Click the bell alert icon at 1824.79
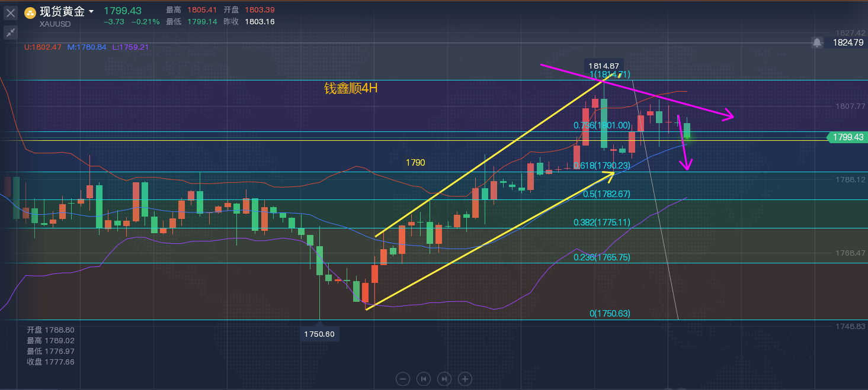Screen dimensions: 868x390 (x=817, y=43)
